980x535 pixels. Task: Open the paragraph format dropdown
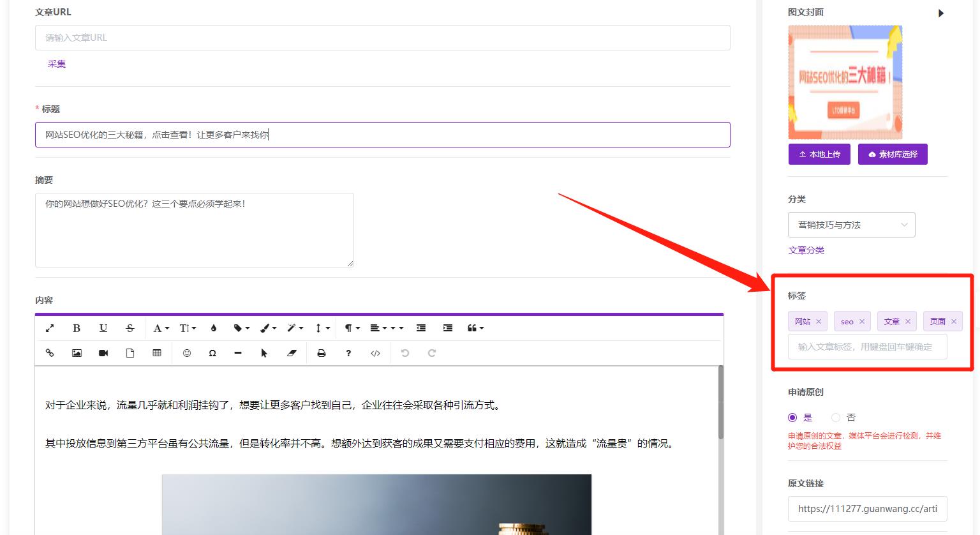click(352, 328)
